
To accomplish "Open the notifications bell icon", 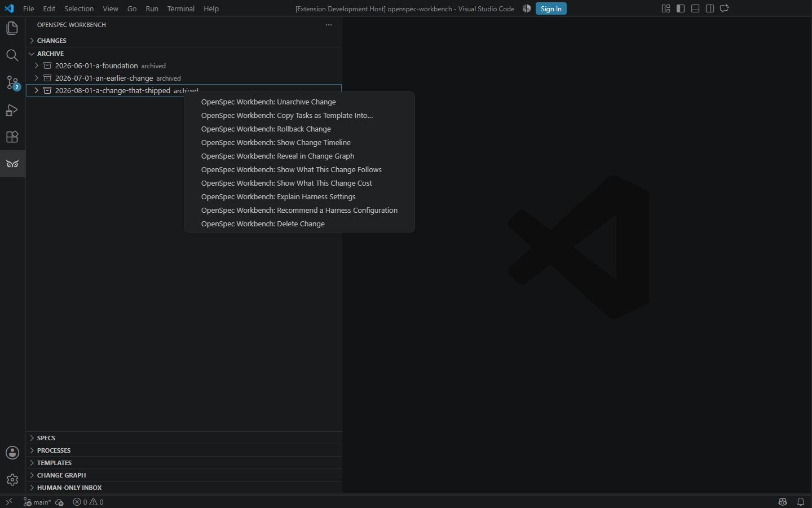I will pyautogui.click(x=801, y=502).
